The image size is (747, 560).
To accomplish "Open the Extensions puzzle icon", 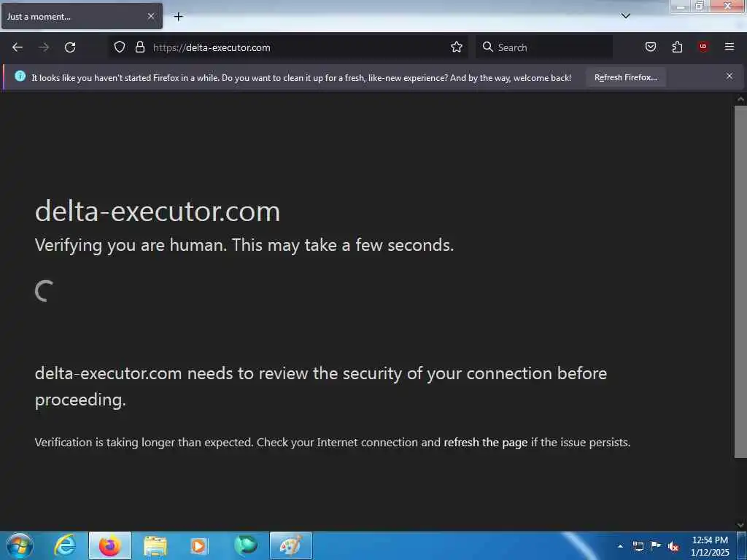I will pos(677,47).
